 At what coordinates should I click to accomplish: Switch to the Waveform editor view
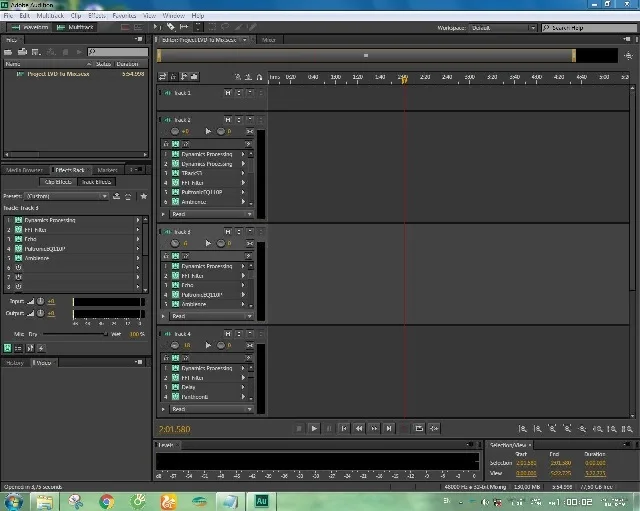click(x=30, y=27)
